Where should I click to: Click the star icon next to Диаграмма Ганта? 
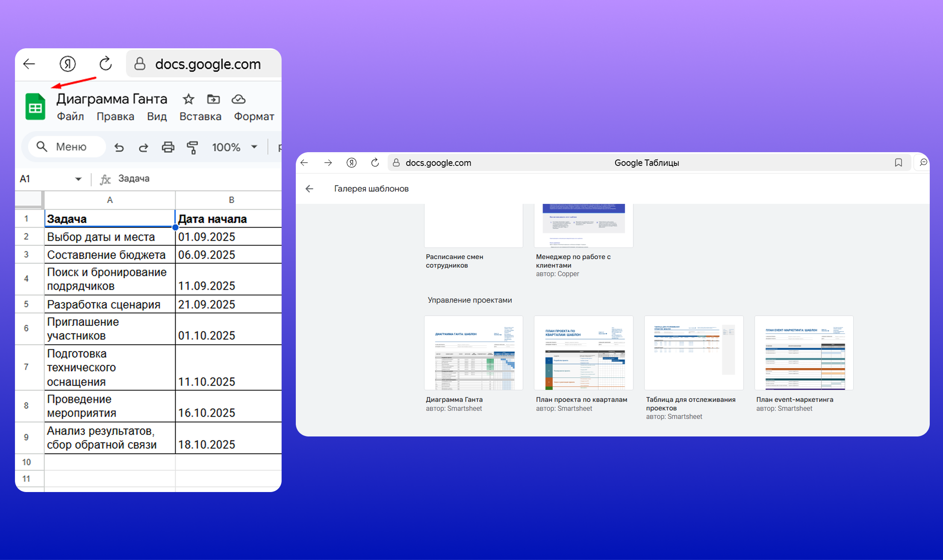[189, 99]
